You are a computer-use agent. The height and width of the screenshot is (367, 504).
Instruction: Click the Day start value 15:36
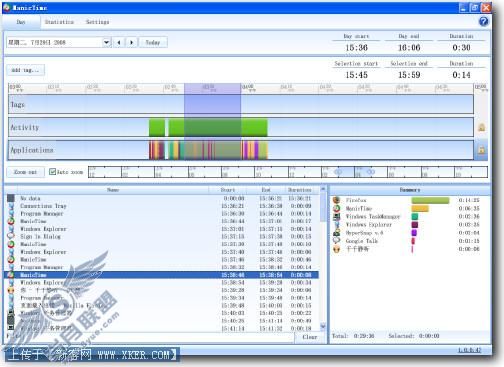[356, 48]
